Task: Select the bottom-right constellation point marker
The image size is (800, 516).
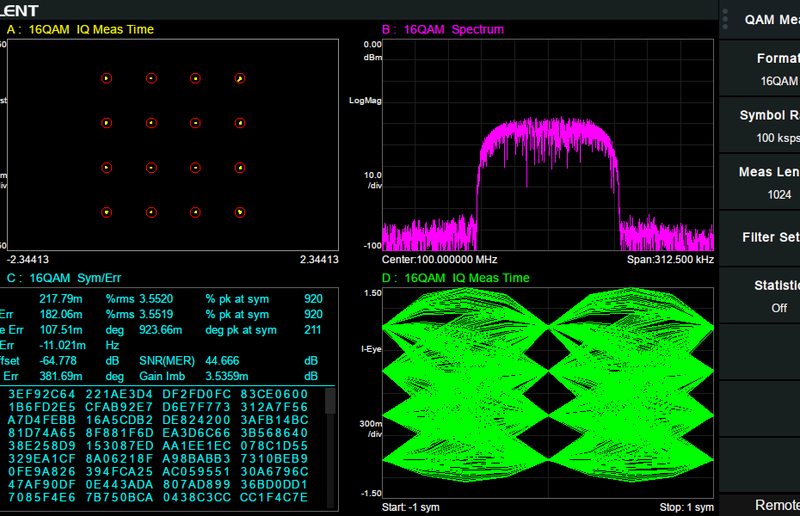Action: (240, 212)
